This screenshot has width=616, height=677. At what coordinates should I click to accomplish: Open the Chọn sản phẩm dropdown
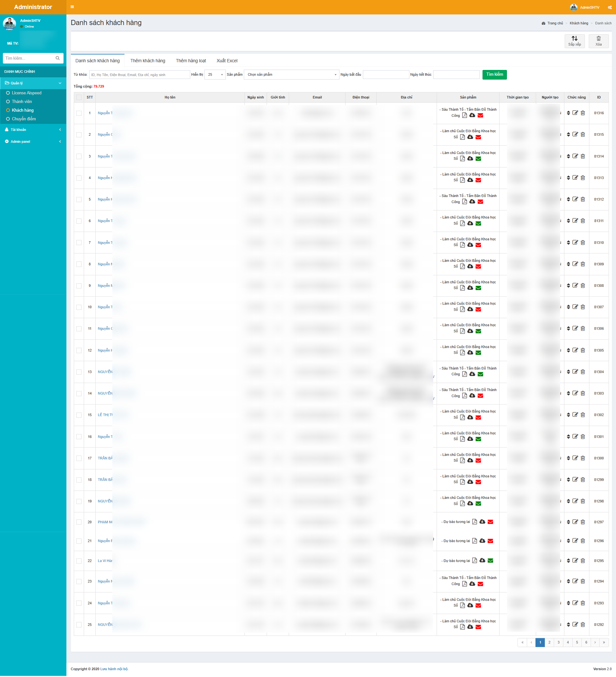pyautogui.click(x=291, y=74)
